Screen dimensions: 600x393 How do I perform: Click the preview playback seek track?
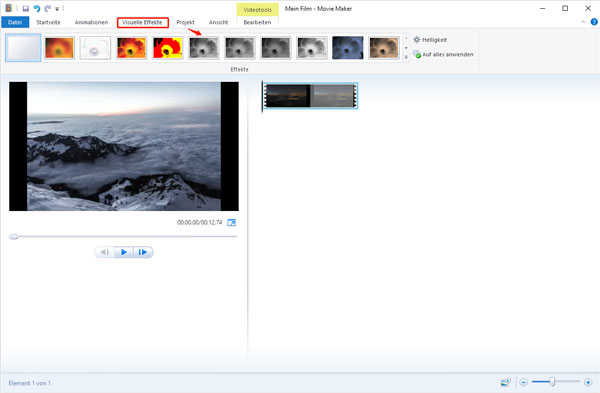pyautogui.click(x=123, y=237)
